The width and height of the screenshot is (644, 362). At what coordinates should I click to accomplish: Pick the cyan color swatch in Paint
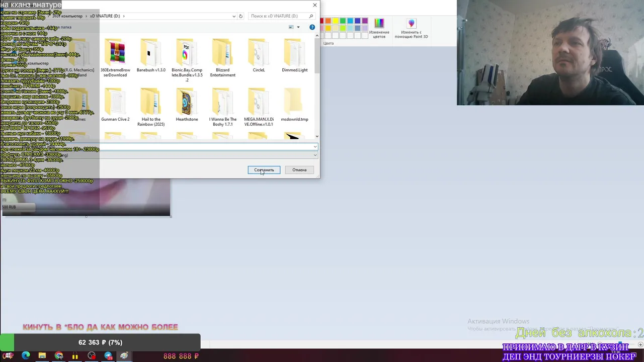click(x=350, y=21)
